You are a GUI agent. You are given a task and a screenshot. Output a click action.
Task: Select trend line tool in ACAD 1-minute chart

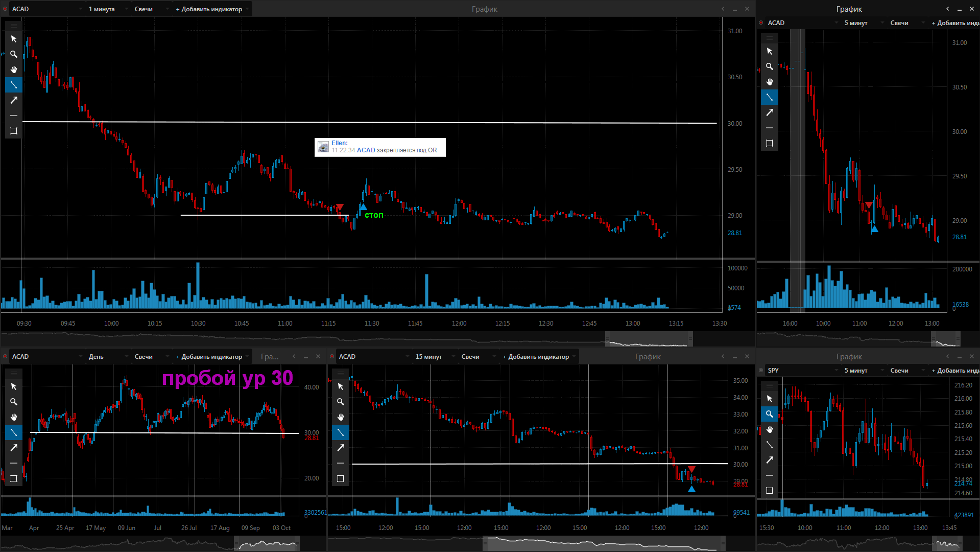point(14,85)
